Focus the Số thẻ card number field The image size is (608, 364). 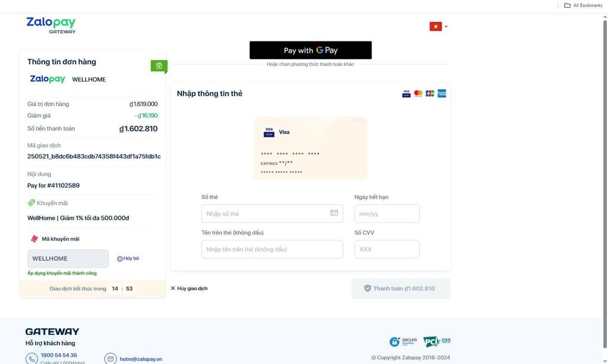coord(272,214)
